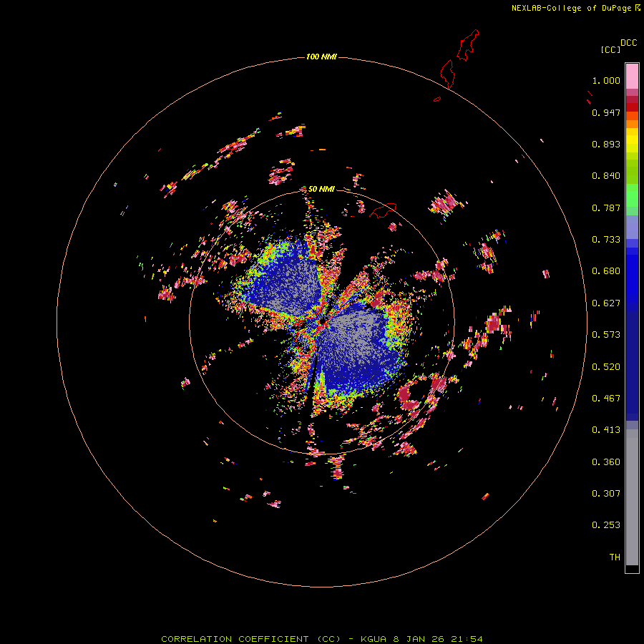The width and height of the screenshot is (644, 644).
Task: Click the NEXLAB-College of DuPage credit text
Action: click(x=575, y=8)
